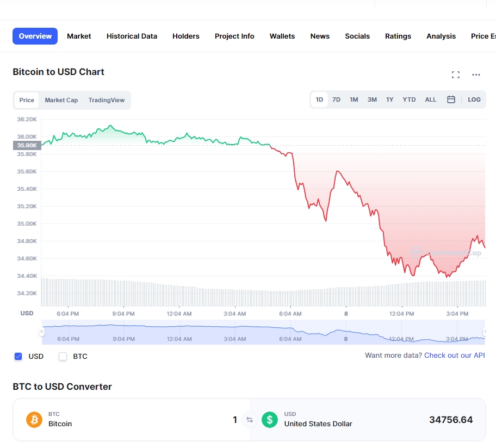
Task: Set chart range to 7D
Action: coord(336,99)
